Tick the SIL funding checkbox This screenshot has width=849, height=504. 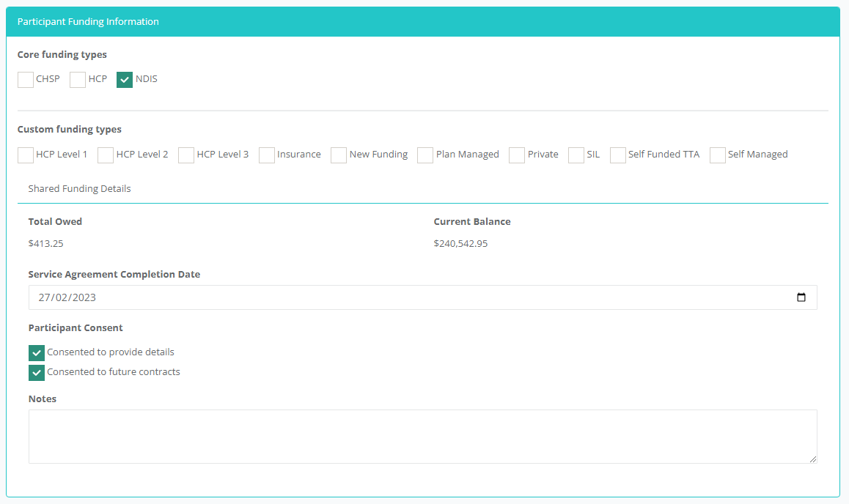(576, 155)
